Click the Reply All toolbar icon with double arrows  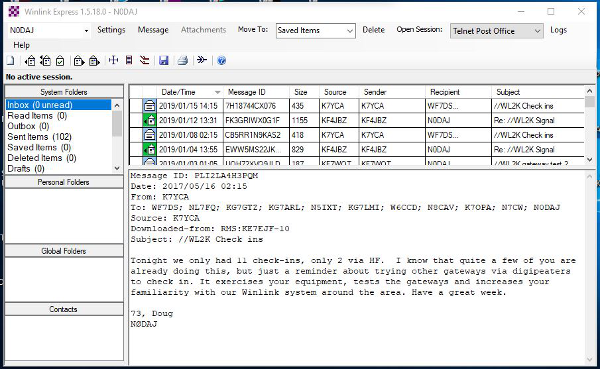click(45, 60)
